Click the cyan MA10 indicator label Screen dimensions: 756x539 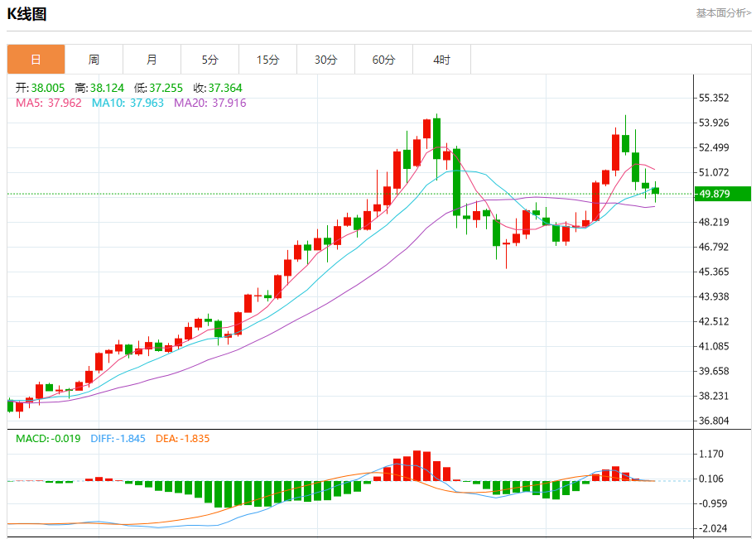pyautogui.click(x=128, y=103)
